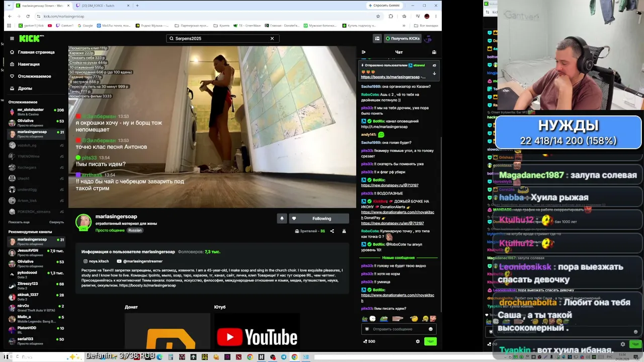Open new.donatepay.ru/@713197 link from BotRix

pyautogui.click(x=390, y=186)
